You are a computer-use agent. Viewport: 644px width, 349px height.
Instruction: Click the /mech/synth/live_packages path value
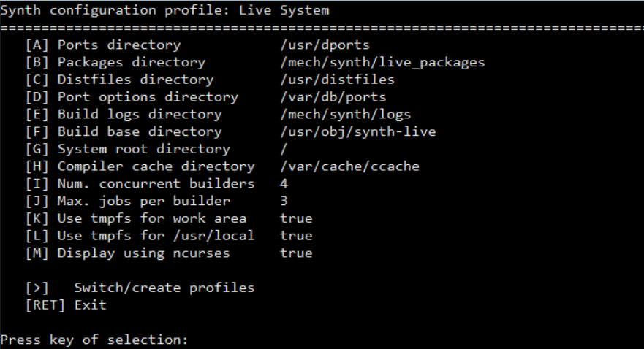click(382, 62)
